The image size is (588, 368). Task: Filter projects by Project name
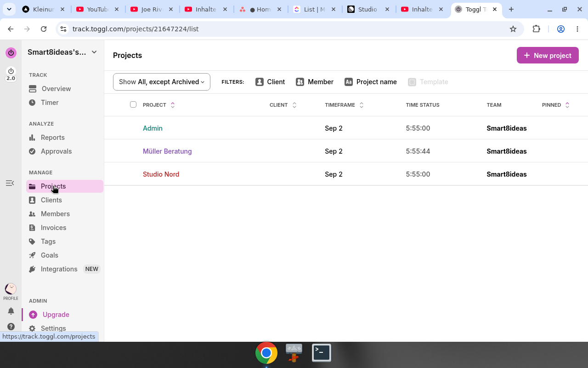pos(371,82)
